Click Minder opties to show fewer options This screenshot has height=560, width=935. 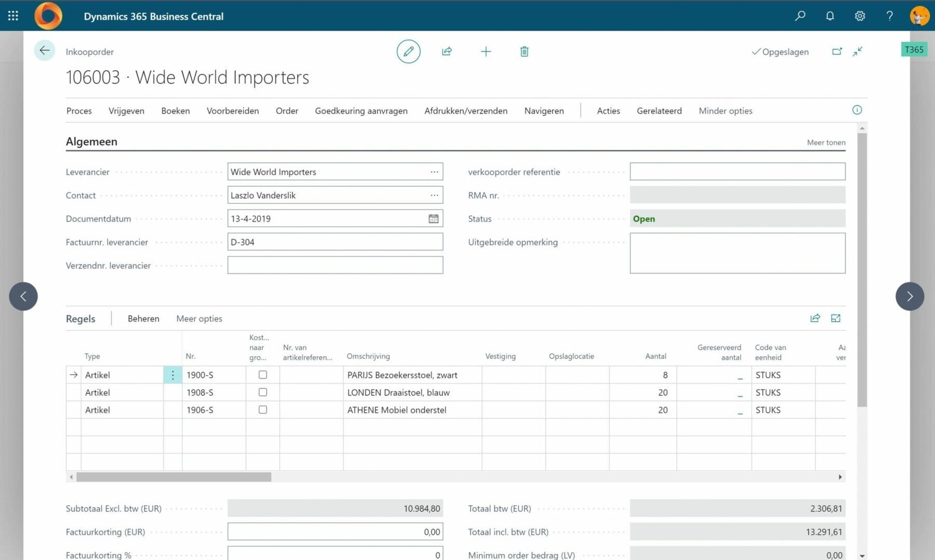726,111
